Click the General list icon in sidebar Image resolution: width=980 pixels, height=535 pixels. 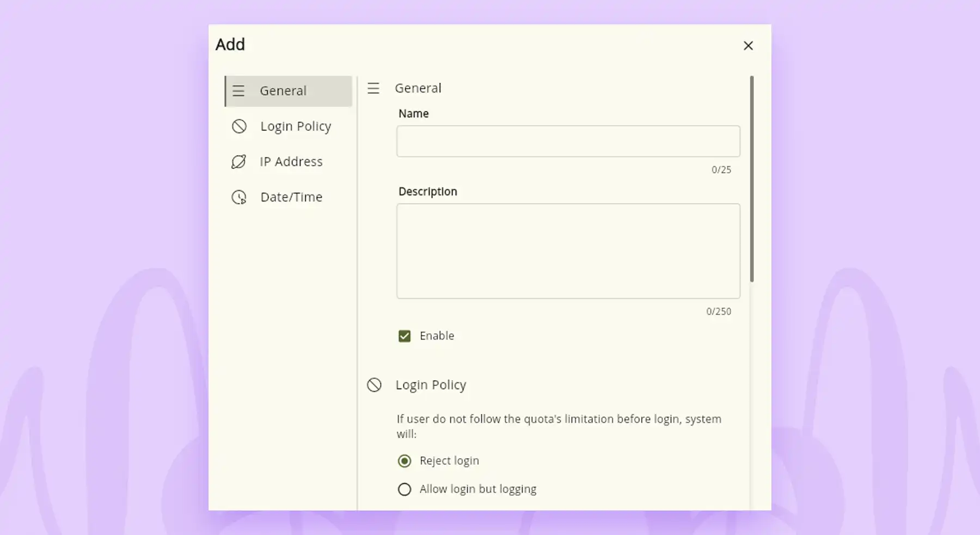pyautogui.click(x=238, y=91)
